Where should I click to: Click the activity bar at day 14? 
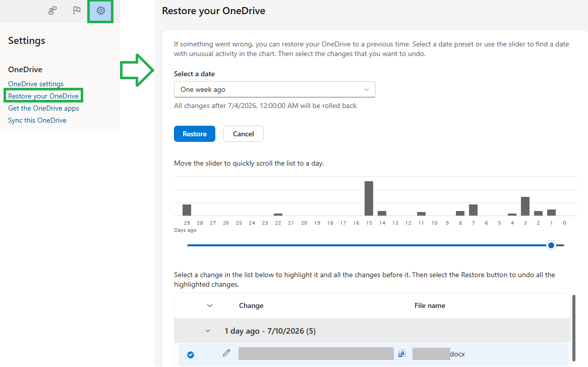[x=382, y=214]
